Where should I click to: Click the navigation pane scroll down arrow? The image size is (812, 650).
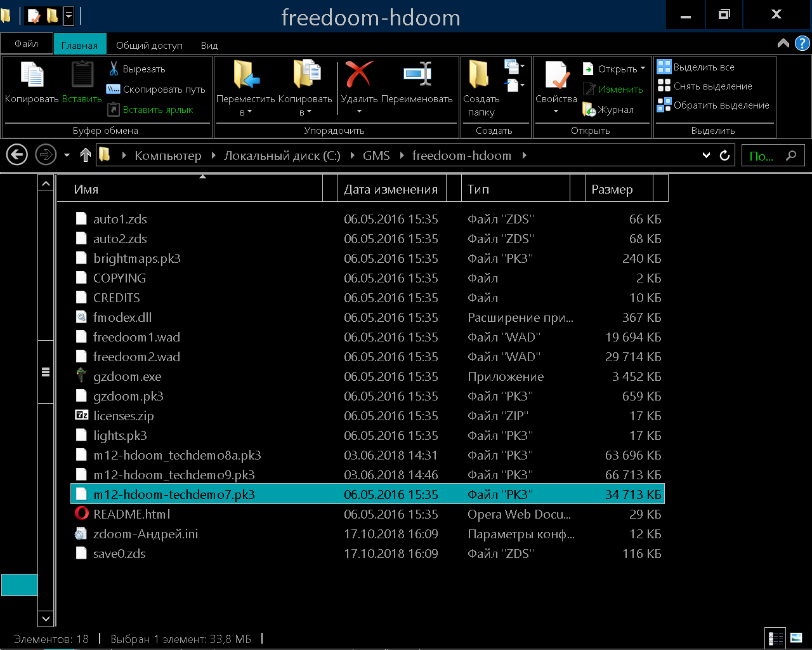coord(46,618)
